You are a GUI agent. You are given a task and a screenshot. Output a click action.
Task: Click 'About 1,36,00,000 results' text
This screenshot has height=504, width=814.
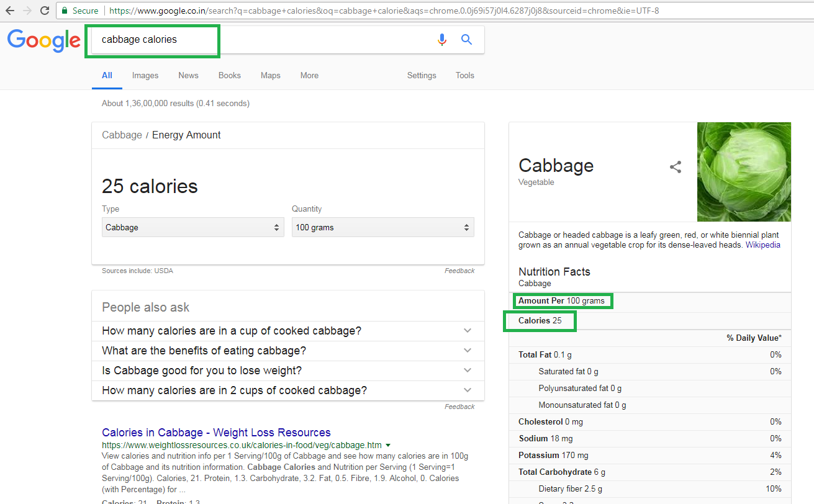(x=176, y=103)
